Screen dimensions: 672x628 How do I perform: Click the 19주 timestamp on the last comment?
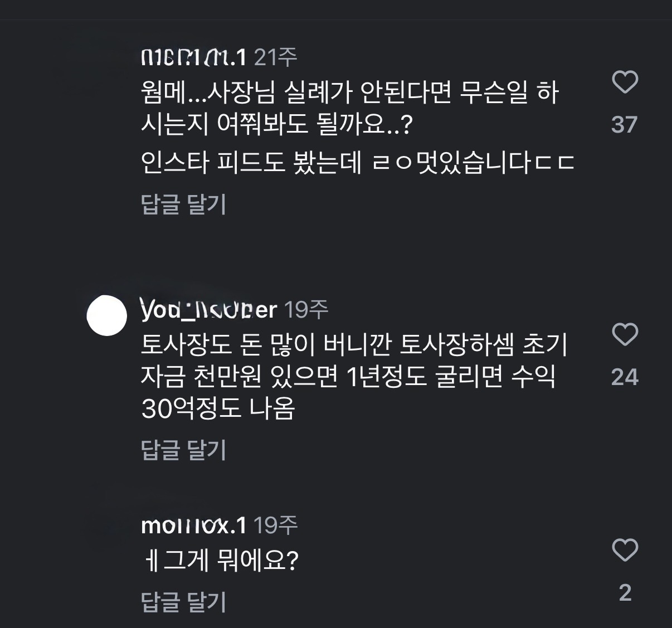[276, 525]
